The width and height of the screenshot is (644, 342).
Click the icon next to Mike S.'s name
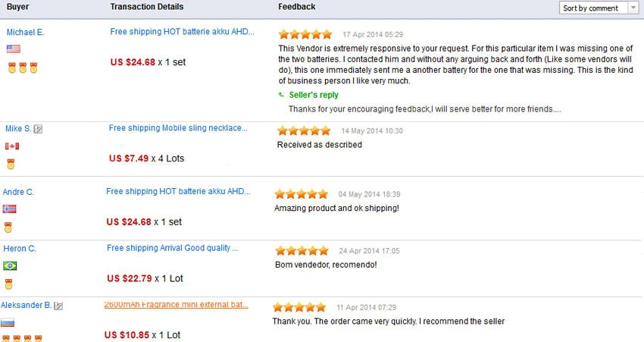(39, 129)
